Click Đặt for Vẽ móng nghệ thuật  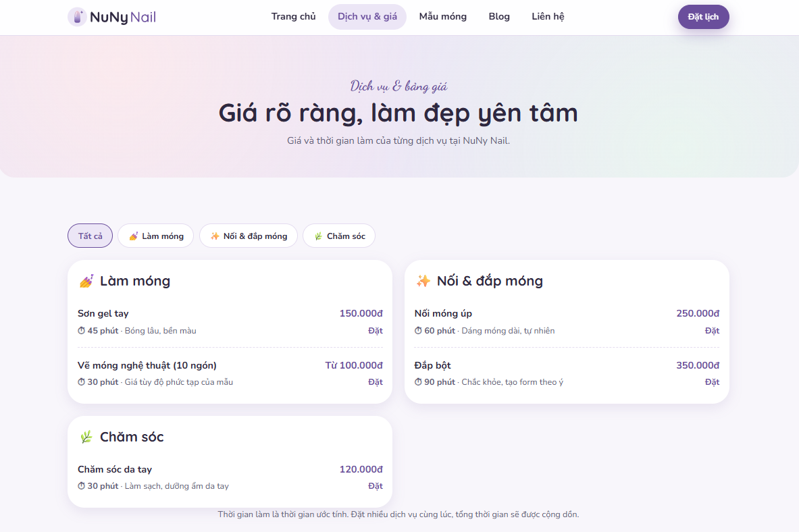[x=376, y=382]
